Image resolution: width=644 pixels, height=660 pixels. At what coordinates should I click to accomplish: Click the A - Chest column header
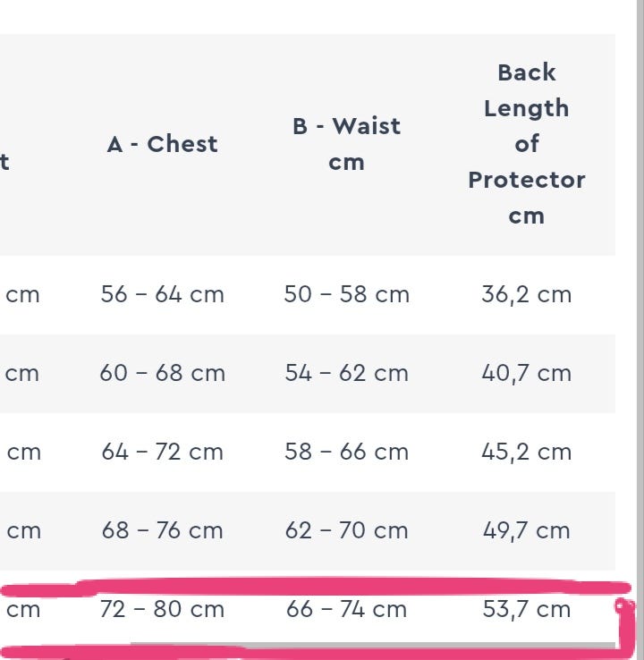coord(162,144)
